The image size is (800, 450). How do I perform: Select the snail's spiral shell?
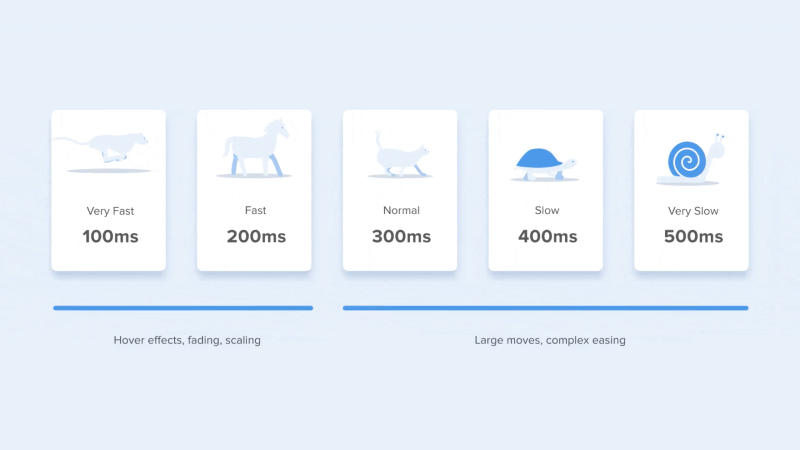pos(687,160)
